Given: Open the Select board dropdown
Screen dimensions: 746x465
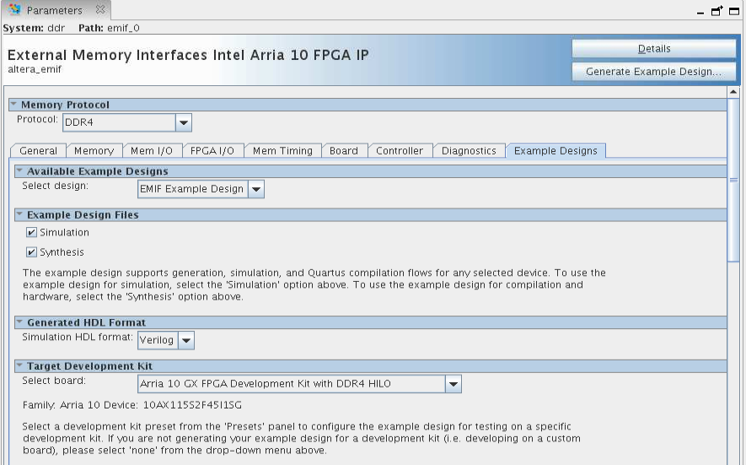Looking at the screenshot, I should pyautogui.click(x=453, y=384).
